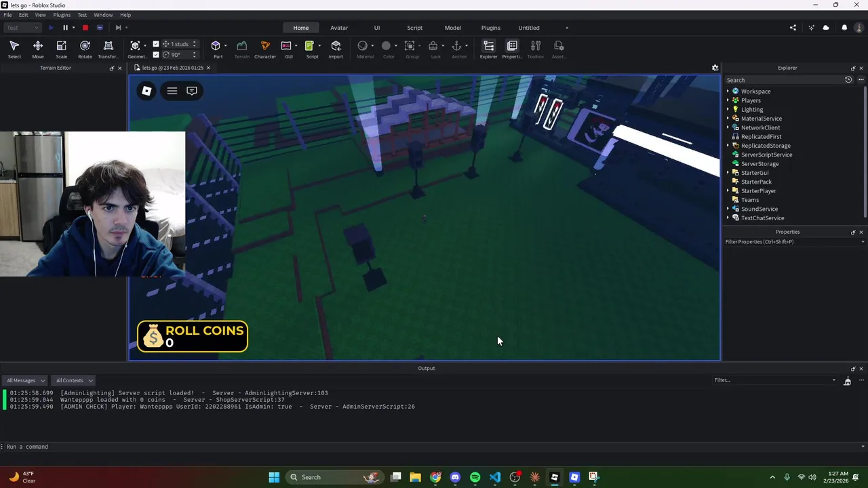Viewport: 868px width, 488px height.
Task: Select SoundService in Explorer
Action: (759, 209)
